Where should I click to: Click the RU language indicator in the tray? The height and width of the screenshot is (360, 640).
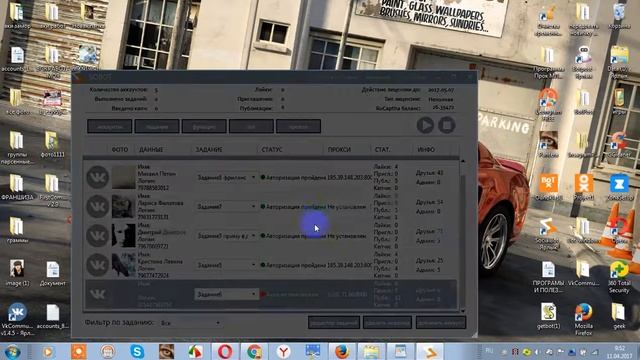[x=489, y=351]
